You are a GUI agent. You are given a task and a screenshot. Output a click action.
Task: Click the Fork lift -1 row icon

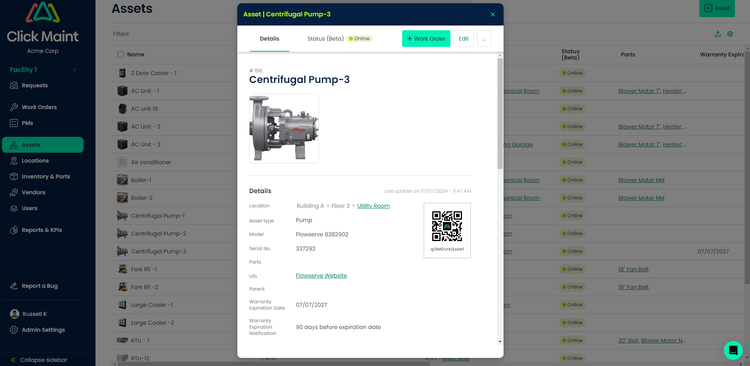click(122, 269)
